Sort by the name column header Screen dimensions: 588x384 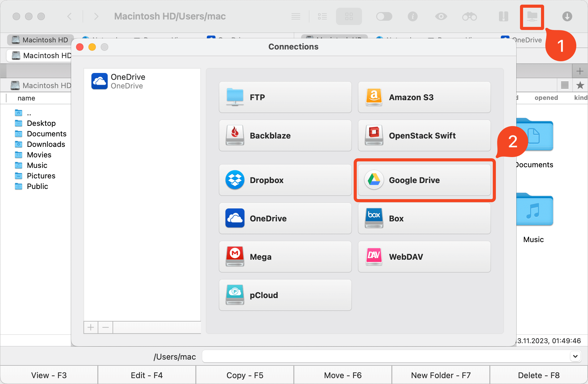pyautogui.click(x=26, y=98)
